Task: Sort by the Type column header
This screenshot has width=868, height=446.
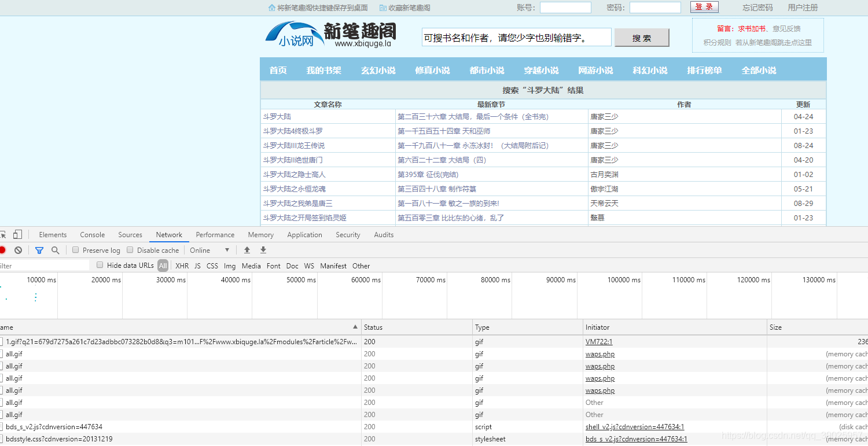Action: point(528,327)
